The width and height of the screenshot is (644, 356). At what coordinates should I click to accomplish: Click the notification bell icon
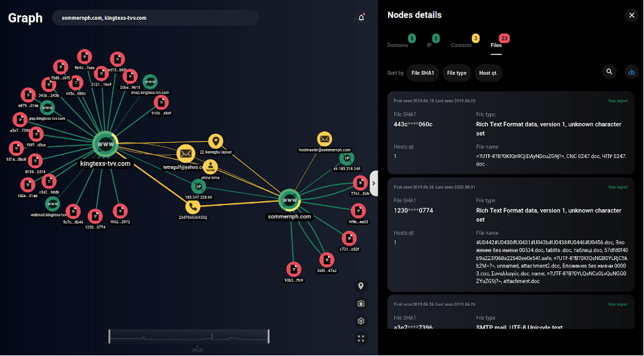[361, 18]
